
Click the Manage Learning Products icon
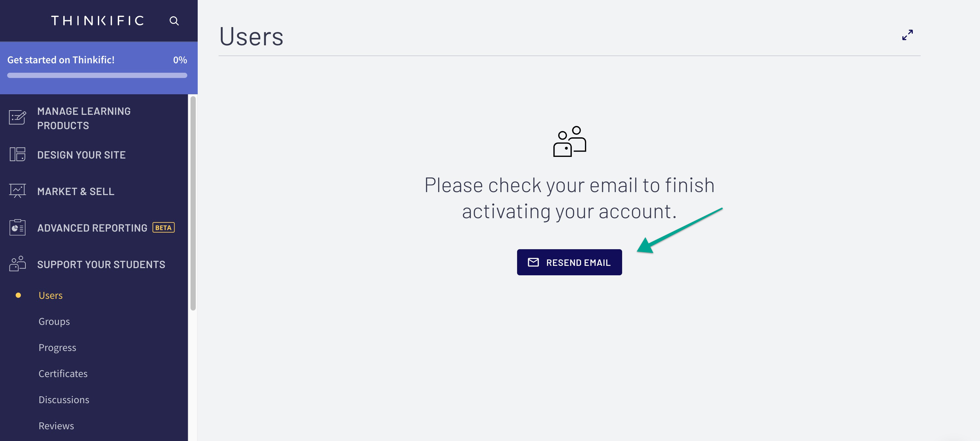pyautogui.click(x=18, y=117)
